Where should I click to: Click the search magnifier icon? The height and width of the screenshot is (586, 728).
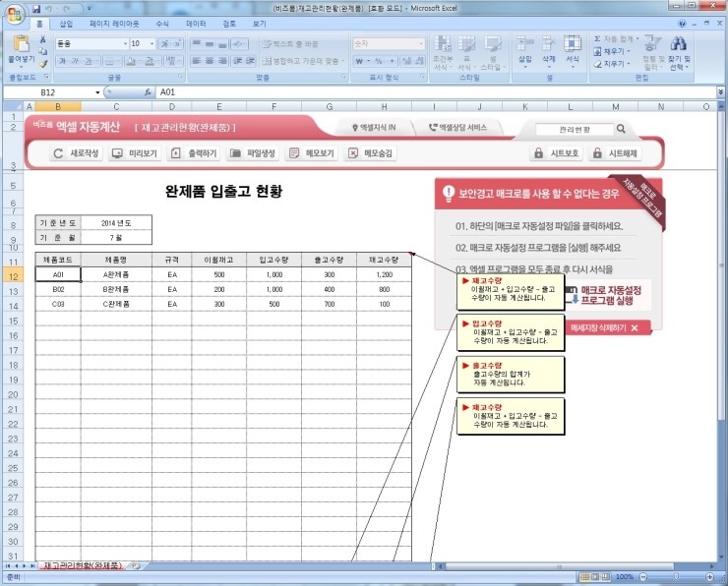621,128
